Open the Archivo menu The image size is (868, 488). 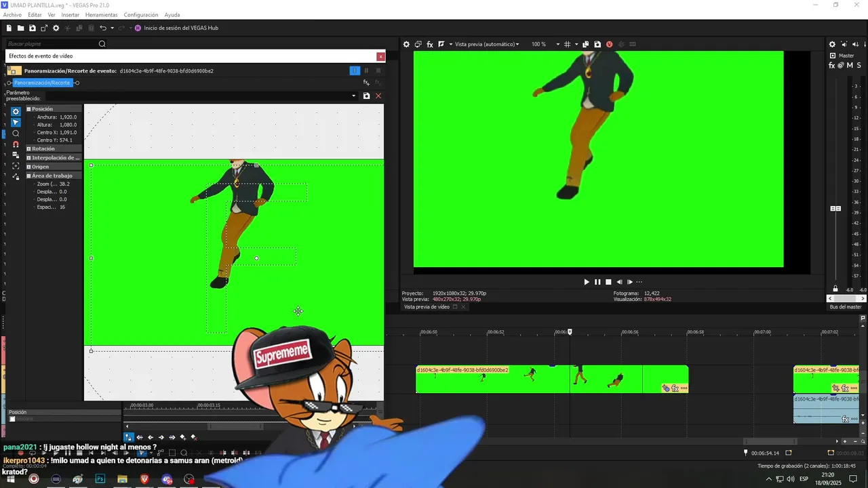point(12,14)
